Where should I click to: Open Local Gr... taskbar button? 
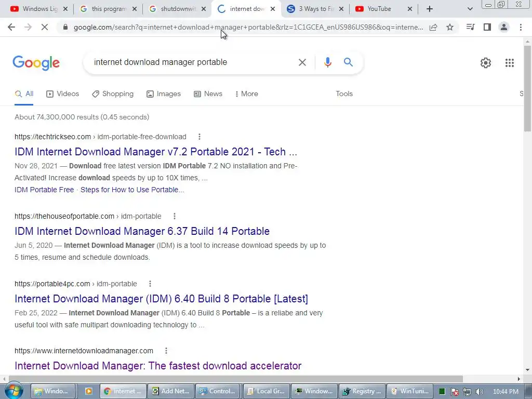266,391
